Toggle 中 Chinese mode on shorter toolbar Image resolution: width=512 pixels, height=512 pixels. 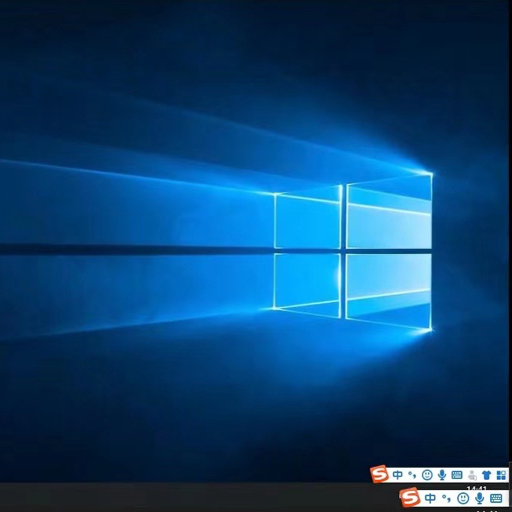(430, 498)
